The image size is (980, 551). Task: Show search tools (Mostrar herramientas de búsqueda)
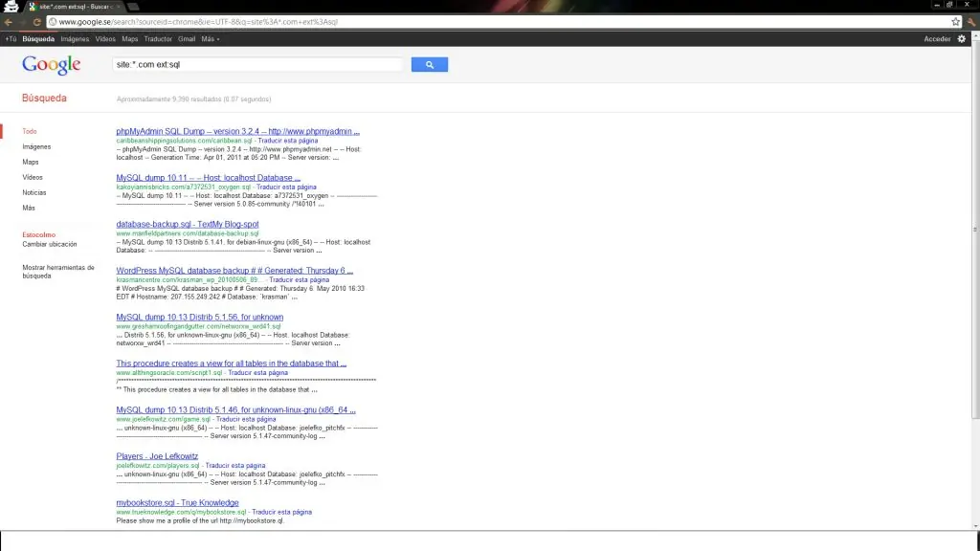(x=58, y=271)
